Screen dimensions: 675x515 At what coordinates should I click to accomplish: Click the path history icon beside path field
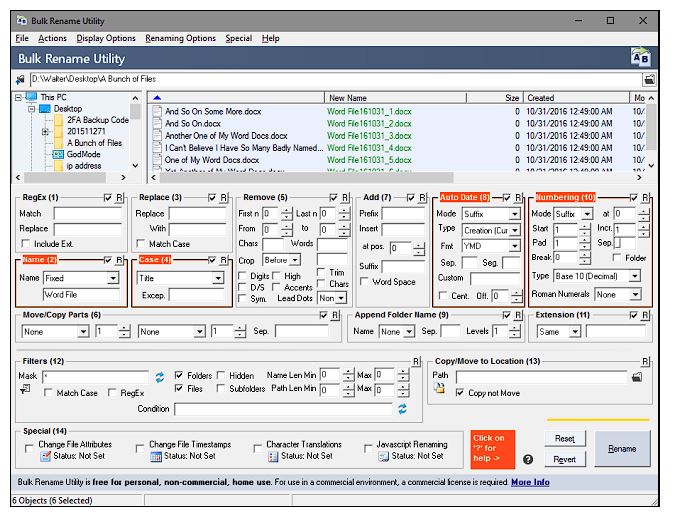(20, 79)
